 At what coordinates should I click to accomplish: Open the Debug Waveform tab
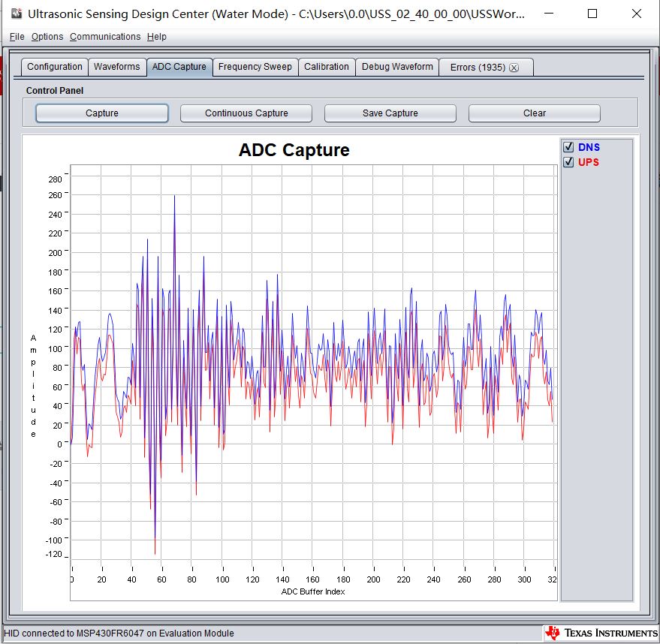tap(397, 67)
